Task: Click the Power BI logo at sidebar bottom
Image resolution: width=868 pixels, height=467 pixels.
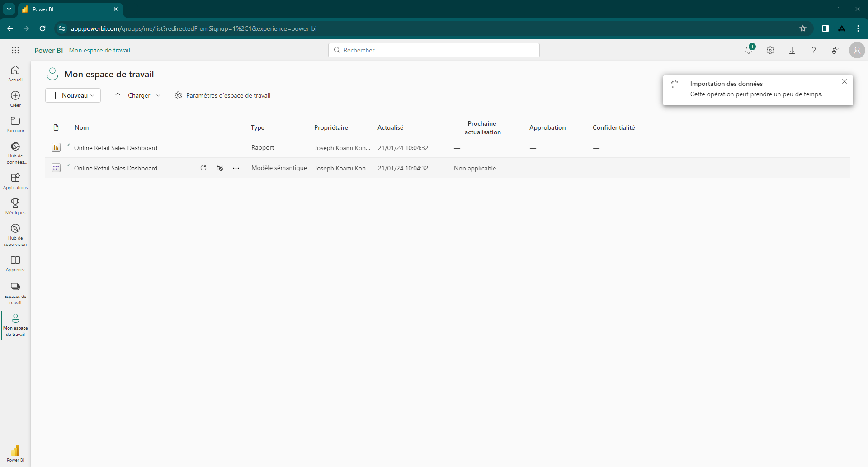Action: [15, 453]
